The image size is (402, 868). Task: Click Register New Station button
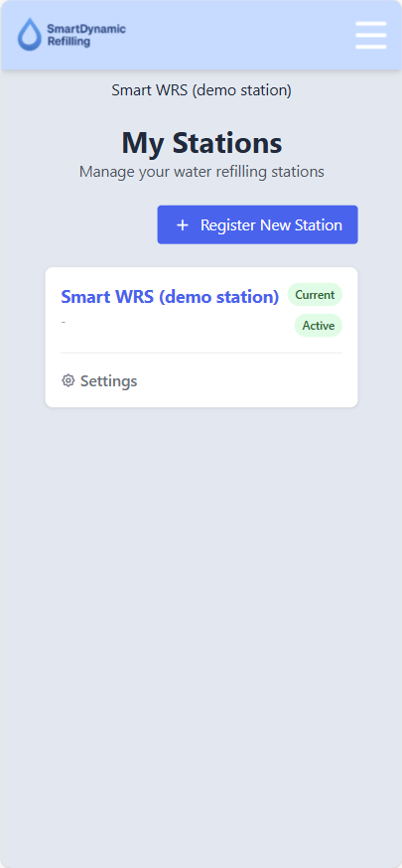pyautogui.click(x=258, y=224)
